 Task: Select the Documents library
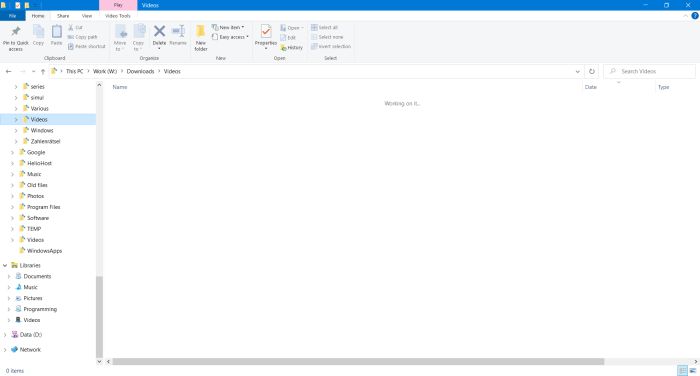tap(37, 276)
